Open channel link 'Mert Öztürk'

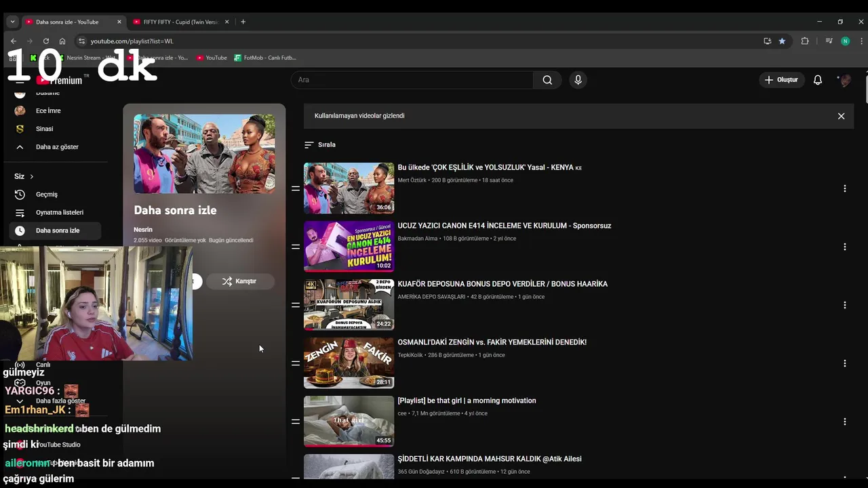(x=413, y=180)
